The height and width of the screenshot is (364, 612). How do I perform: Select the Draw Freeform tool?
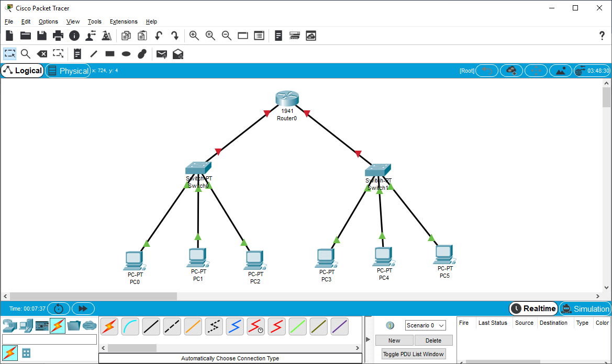[x=142, y=54]
